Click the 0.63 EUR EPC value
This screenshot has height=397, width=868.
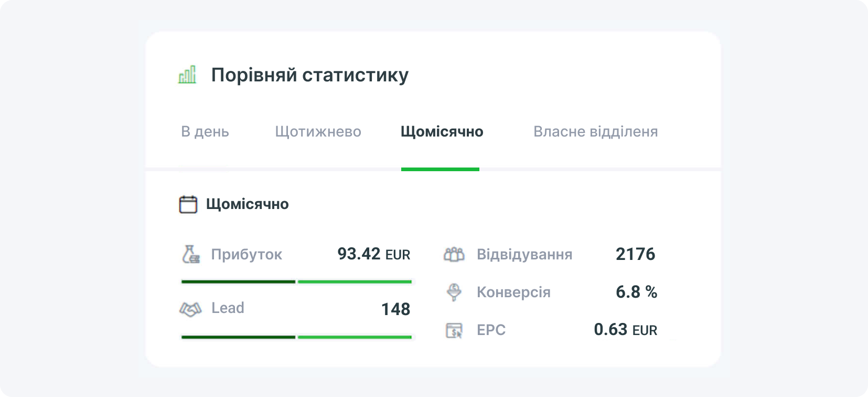coord(626,330)
